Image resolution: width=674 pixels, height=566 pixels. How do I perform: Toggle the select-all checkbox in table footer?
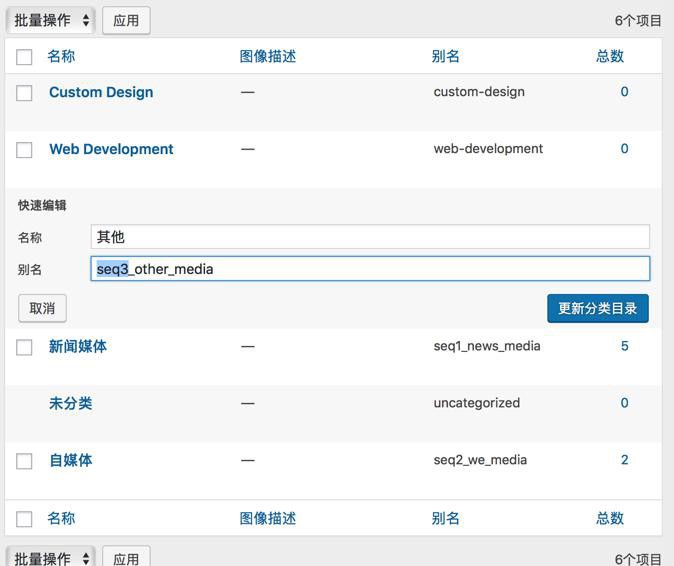[x=25, y=519]
